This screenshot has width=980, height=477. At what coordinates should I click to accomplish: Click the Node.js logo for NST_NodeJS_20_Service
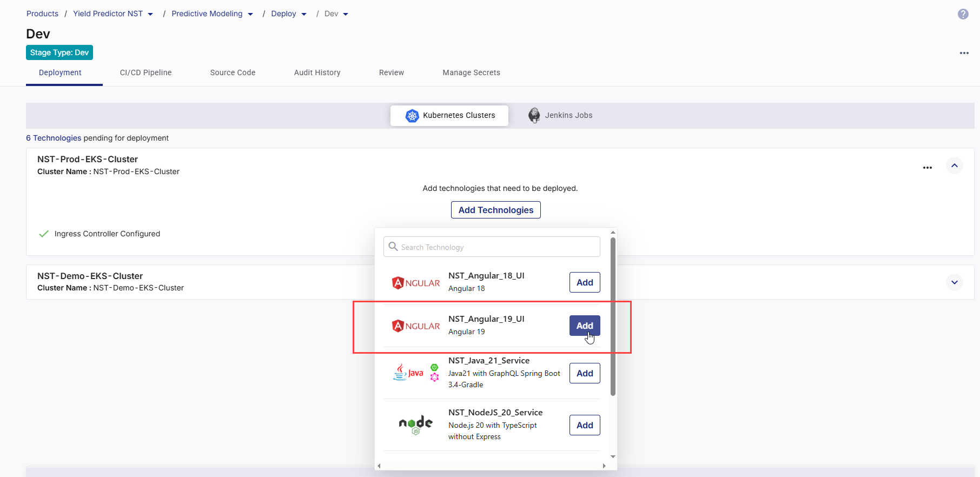tap(415, 425)
